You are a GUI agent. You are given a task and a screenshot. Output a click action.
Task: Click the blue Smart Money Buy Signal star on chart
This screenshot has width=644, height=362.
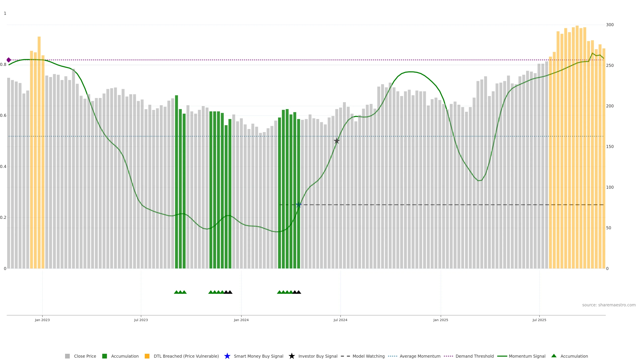click(299, 205)
